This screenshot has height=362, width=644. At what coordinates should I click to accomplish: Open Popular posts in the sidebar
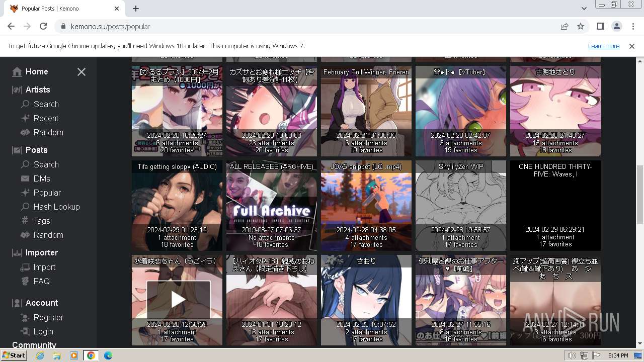pyautogui.click(x=41, y=193)
